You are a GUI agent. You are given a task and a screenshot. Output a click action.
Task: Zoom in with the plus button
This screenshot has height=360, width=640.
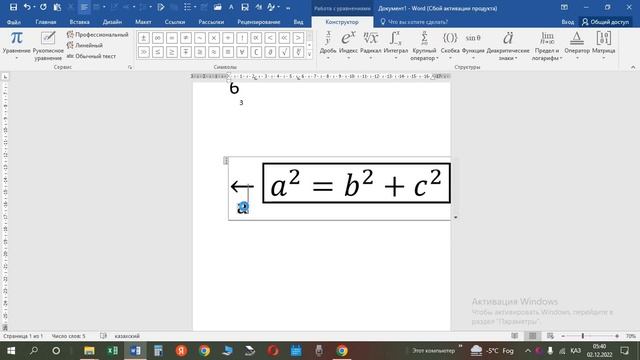pos(617,336)
